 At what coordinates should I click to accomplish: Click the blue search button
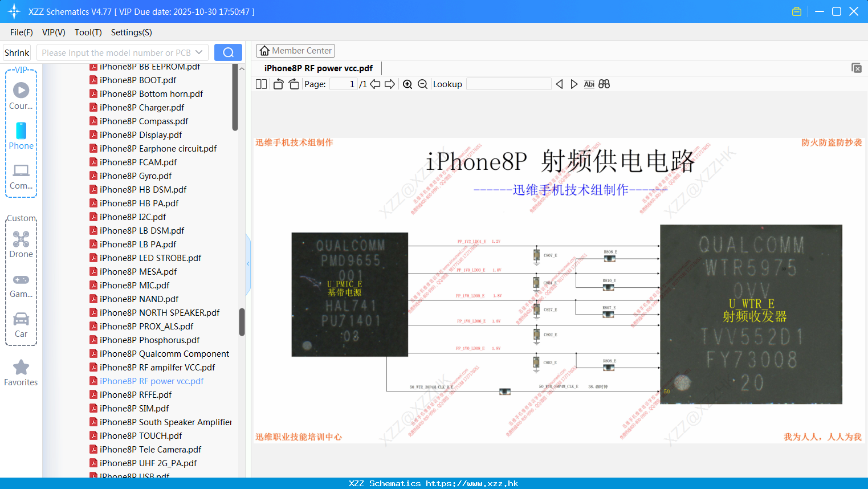point(228,52)
